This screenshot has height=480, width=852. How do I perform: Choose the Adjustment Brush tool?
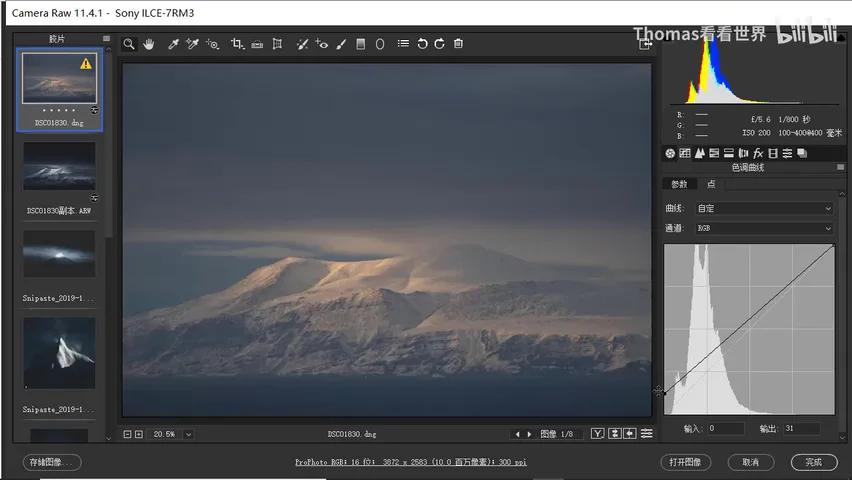[x=341, y=44]
